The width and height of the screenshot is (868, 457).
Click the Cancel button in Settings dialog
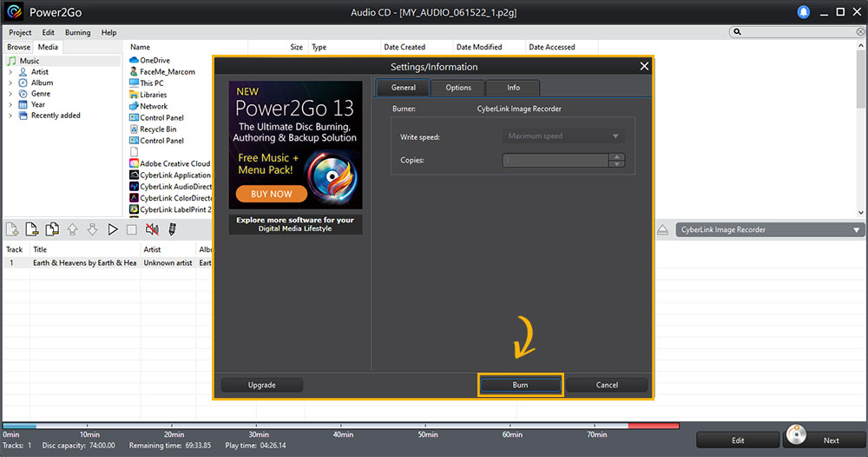pyautogui.click(x=607, y=385)
